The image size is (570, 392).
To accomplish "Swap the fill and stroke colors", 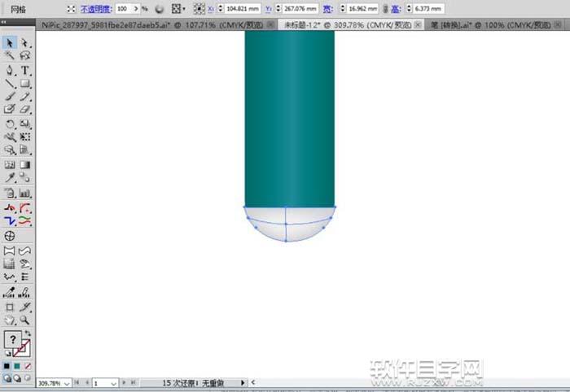I will click(28, 334).
